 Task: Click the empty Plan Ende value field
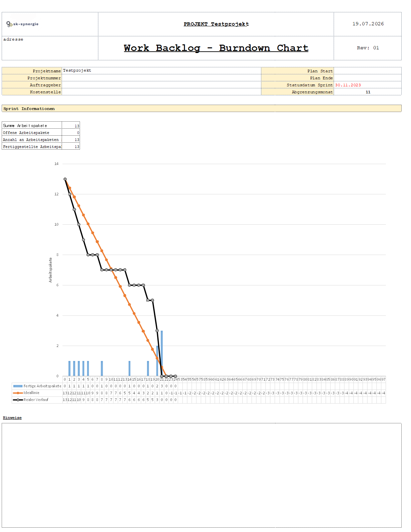(368, 78)
